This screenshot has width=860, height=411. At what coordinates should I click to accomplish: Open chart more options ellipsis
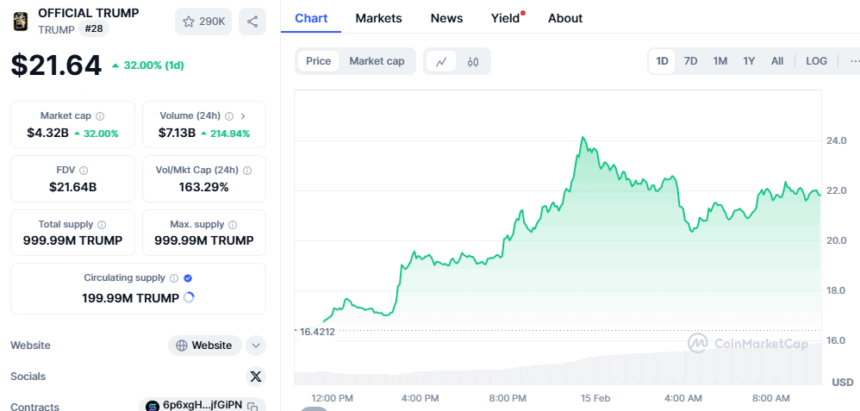pos(854,61)
